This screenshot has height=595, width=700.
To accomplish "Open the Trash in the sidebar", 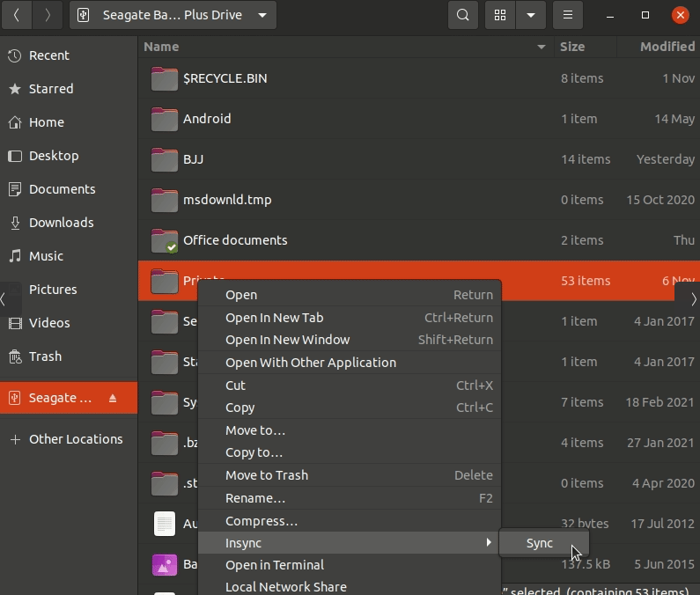I will pyautogui.click(x=45, y=356).
